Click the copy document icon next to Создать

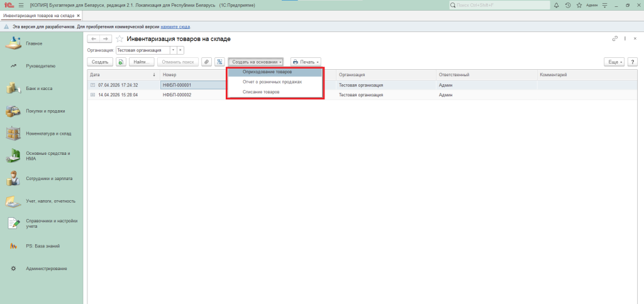click(121, 62)
